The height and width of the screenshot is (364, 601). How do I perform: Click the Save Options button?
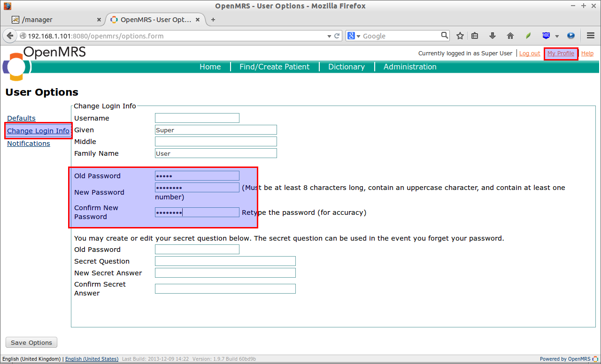[31, 342]
